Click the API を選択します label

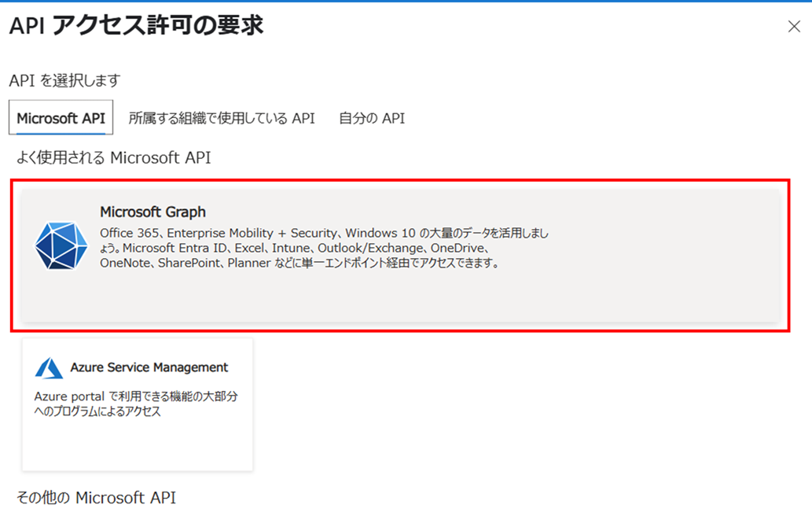64,80
